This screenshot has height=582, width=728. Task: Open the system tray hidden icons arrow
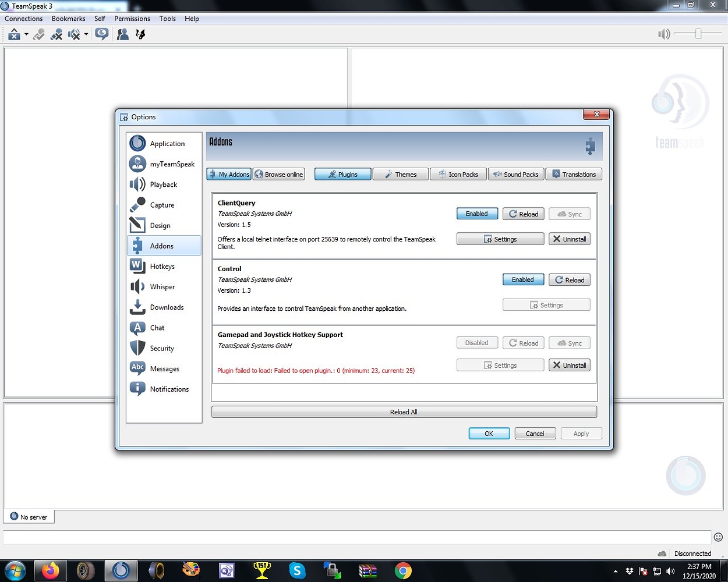tap(616, 572)
